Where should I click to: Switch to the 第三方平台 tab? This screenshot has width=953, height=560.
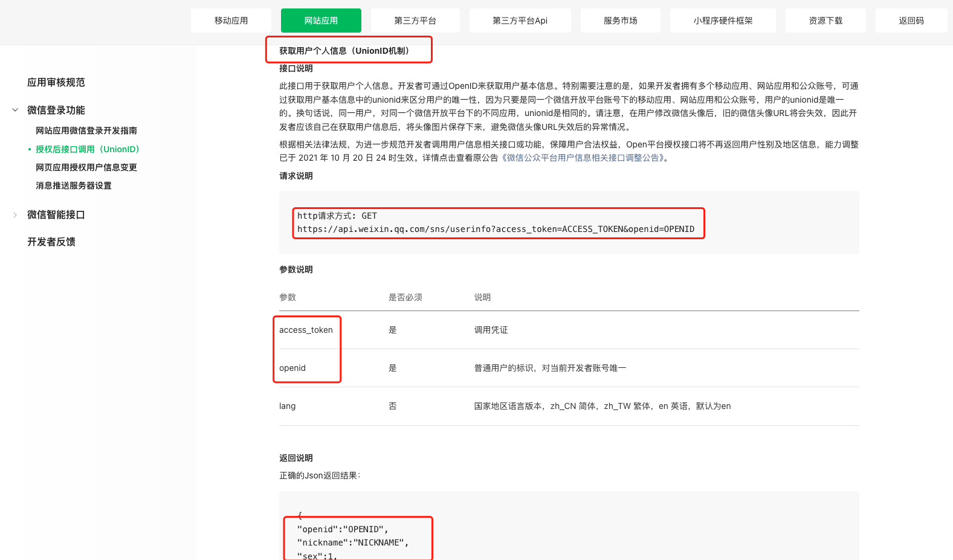click(x=415, y=21)
